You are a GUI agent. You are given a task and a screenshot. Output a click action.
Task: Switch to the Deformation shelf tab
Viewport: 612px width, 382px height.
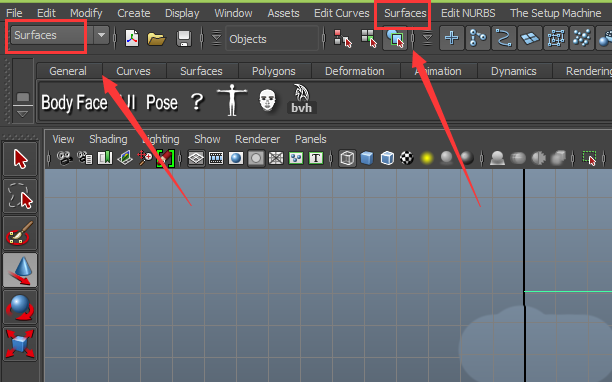[354, 71]
